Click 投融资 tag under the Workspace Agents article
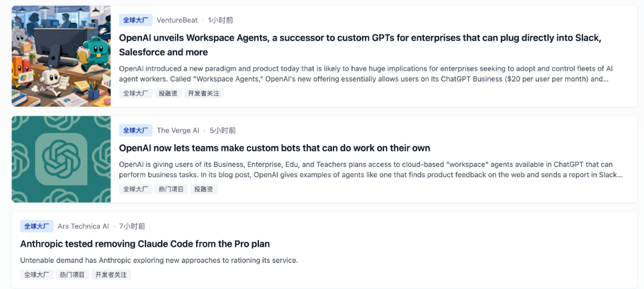Screen dimensions: 644x289 pos(169,94)
